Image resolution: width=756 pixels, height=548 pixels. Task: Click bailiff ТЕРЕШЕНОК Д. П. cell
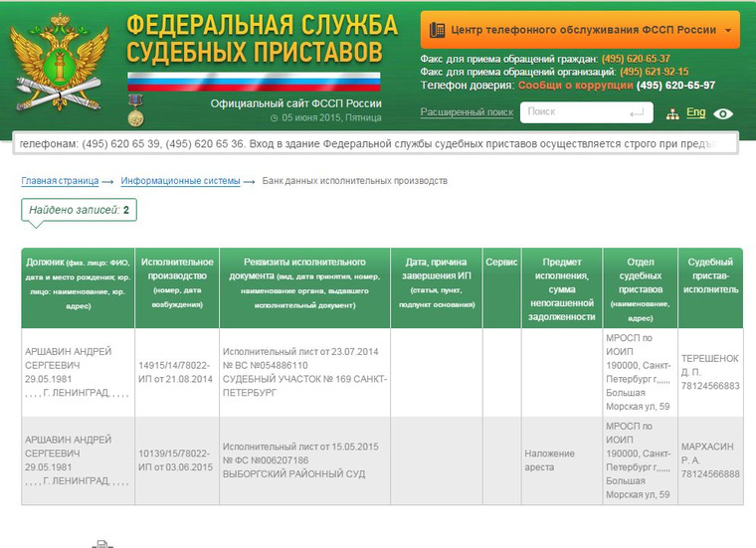point(710,372)
